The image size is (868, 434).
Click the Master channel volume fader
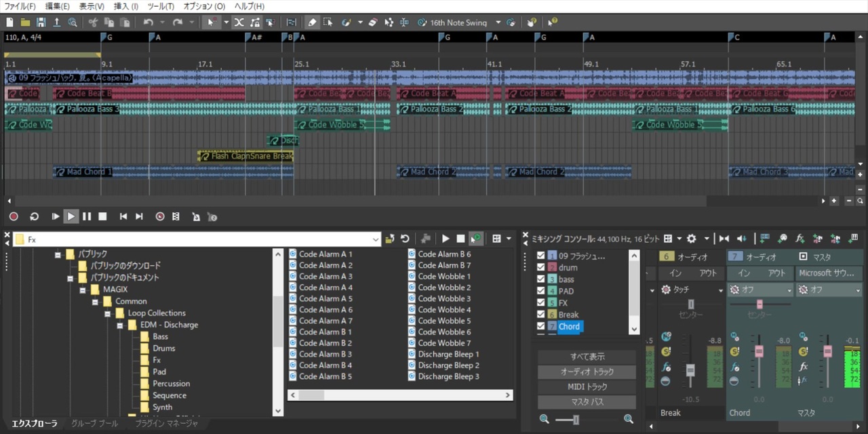(x=827, y=351)
